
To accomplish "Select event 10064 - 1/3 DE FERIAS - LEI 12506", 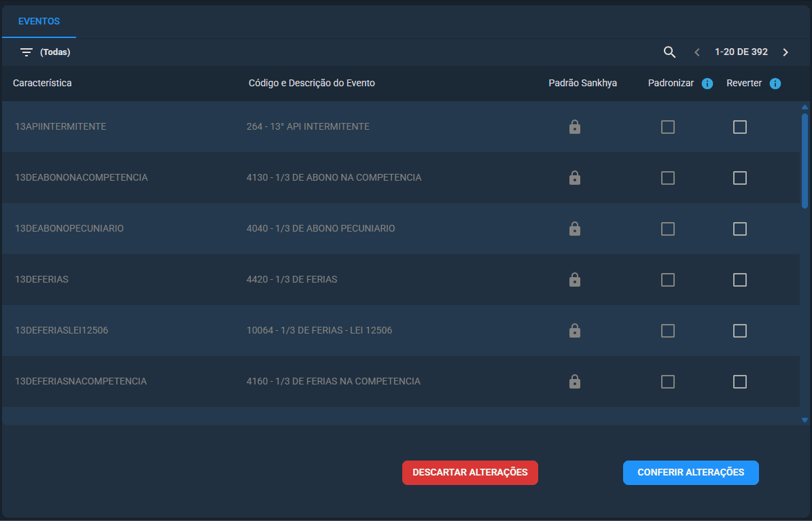I will (x=319, y=330).
